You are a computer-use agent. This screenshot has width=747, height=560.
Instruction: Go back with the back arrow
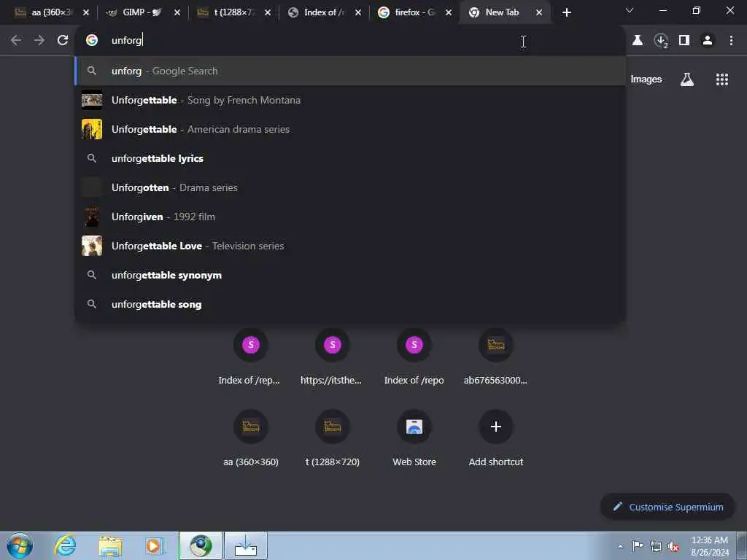coord(16,41)
